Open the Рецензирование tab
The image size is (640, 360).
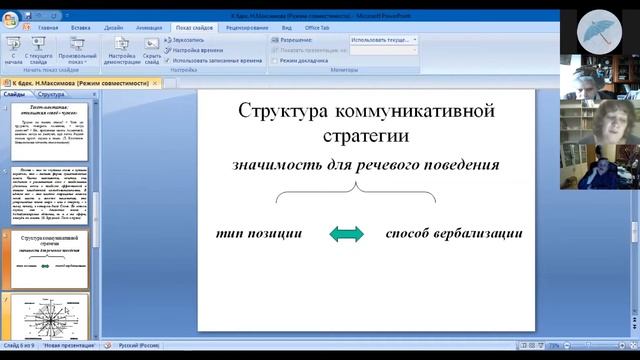tap(247, 28)
